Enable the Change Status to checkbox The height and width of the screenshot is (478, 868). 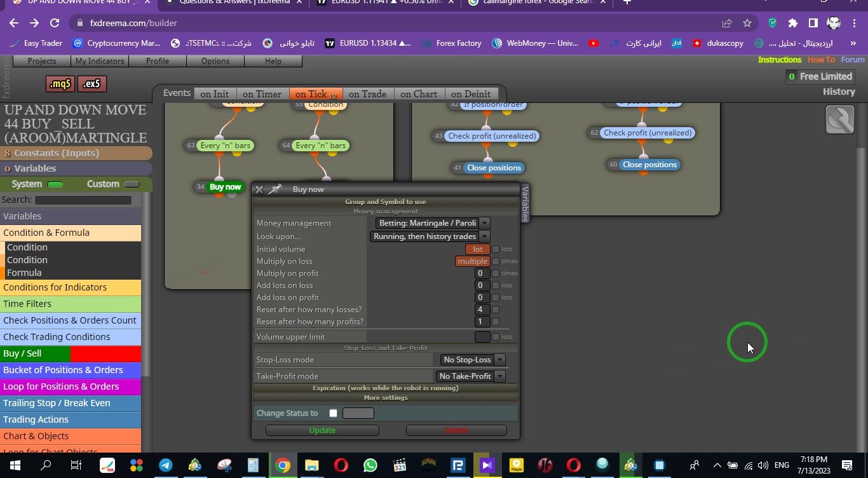(x=333, y=413)
